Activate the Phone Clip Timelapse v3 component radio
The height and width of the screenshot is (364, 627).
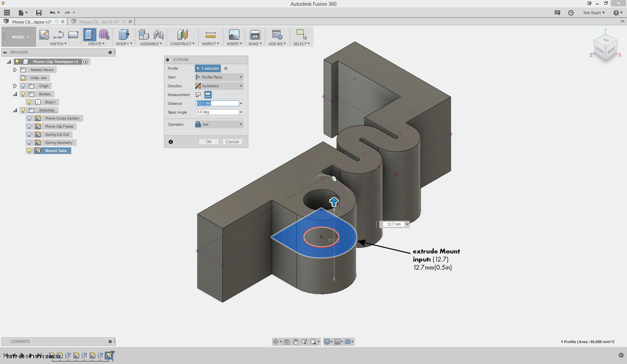[85, 62]
